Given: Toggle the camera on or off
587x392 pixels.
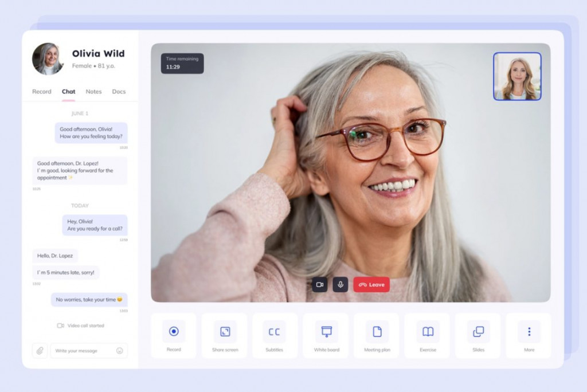Looking at the screenshot, I should (320, 284).
